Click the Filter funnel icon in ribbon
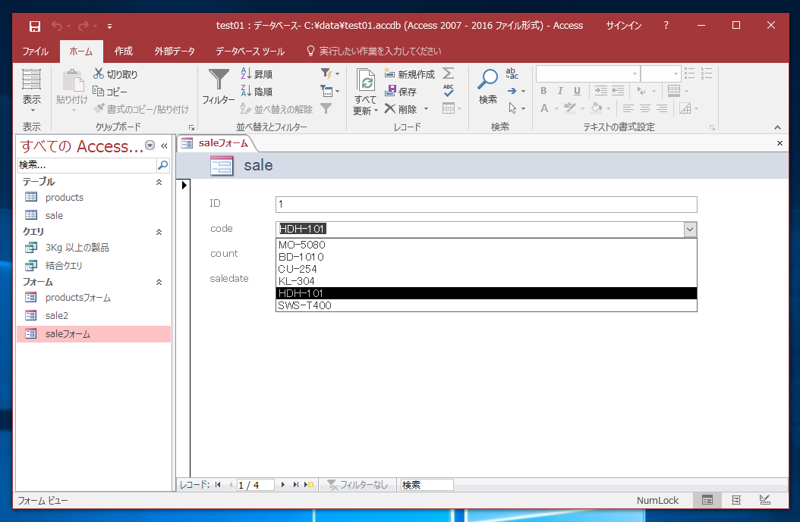 218,80
